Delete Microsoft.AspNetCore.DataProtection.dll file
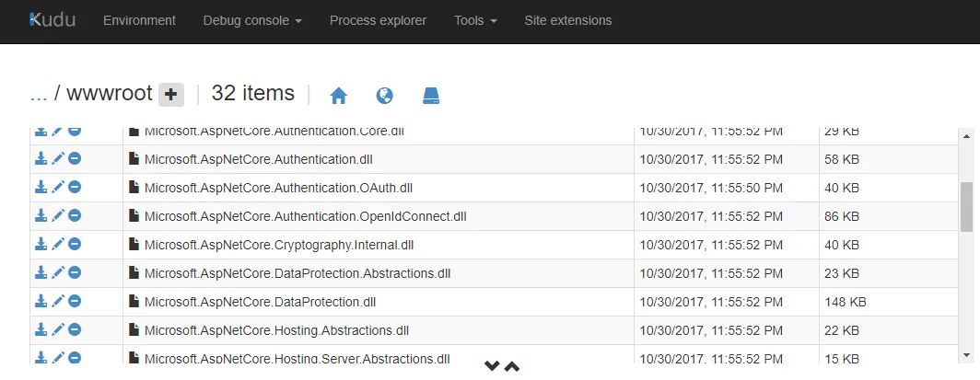980x380 pixels. point(75,301)
